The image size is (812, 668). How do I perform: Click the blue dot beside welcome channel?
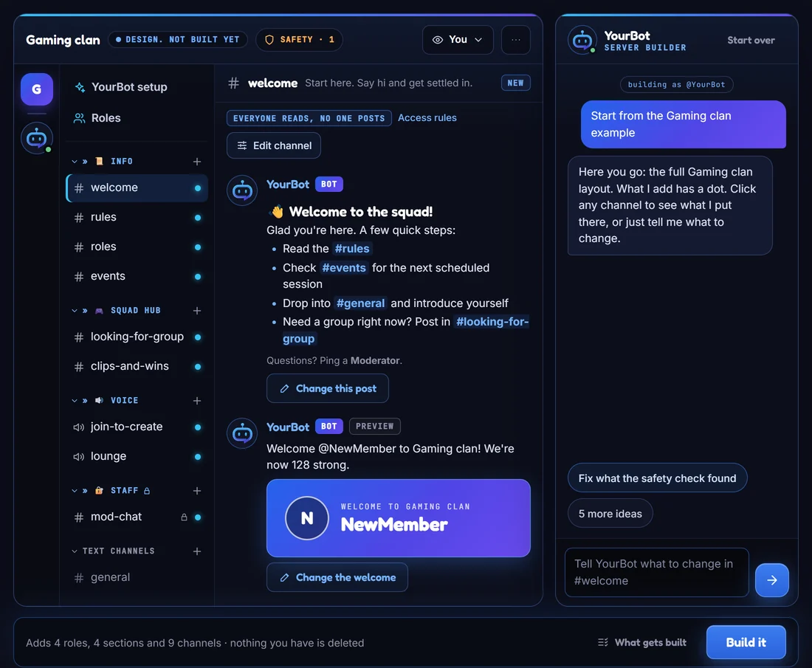coord(198,188)
